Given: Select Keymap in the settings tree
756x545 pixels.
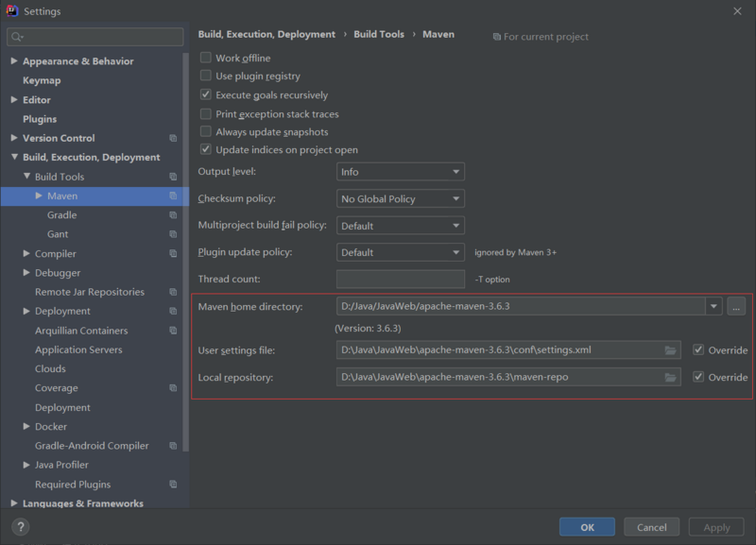Looking at the screenshot, I should click(42, 80).
